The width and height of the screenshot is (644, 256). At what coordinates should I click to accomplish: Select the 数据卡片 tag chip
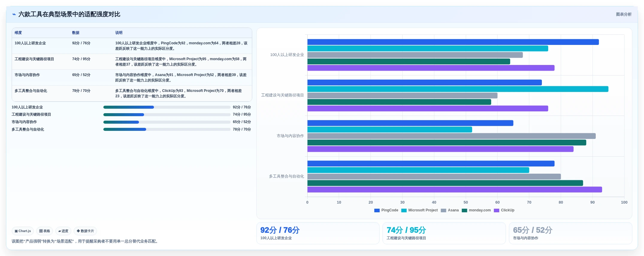(x=85, y=231)
